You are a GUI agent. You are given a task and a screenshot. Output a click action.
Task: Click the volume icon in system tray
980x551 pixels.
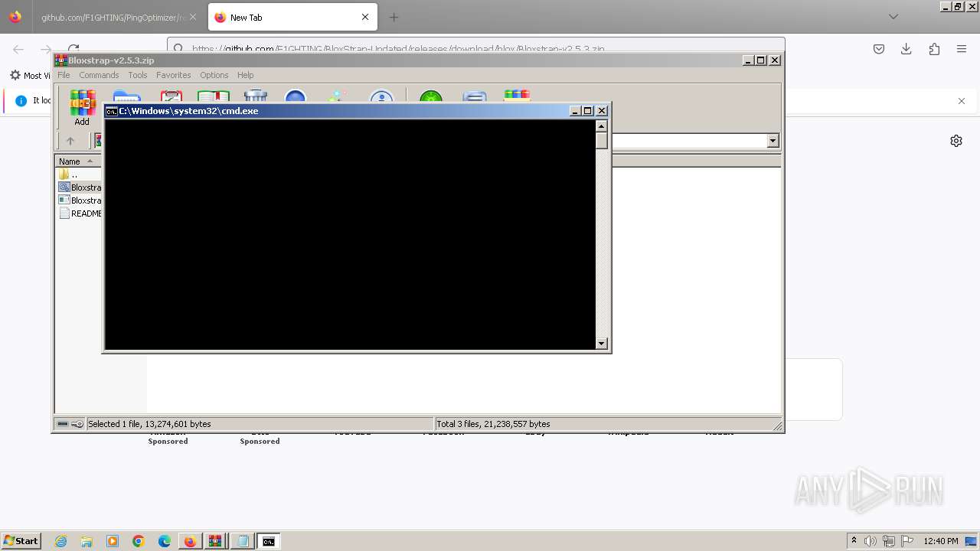871,541
